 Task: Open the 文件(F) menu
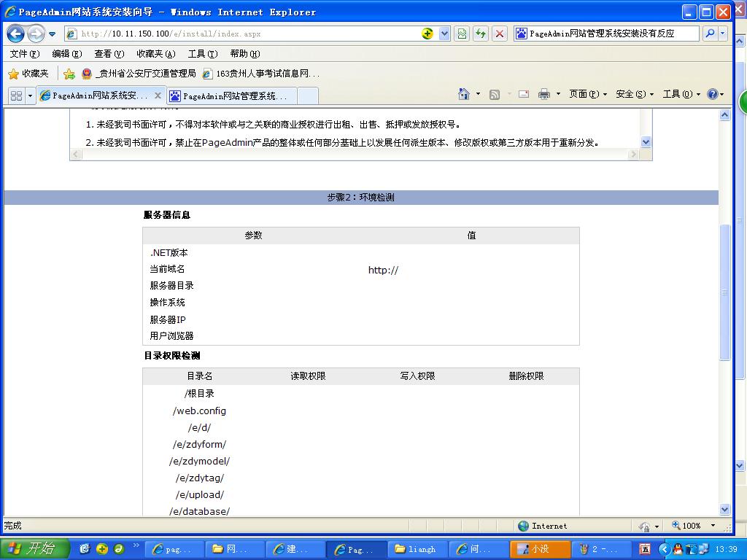click(x=25, y=54)
